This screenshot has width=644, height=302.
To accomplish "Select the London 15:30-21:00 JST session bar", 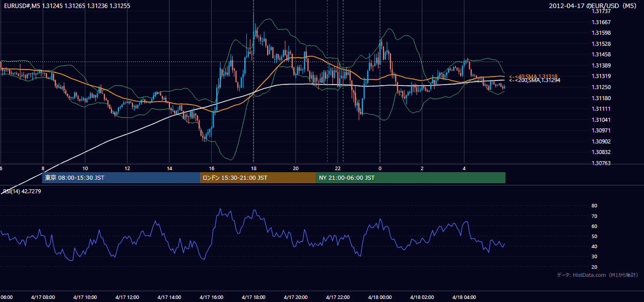I will pos(258,178).
